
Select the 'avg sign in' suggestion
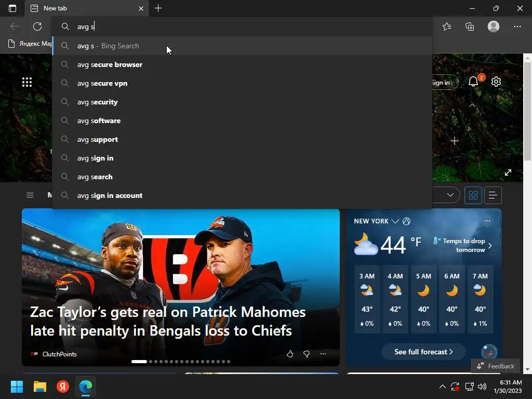242,158
